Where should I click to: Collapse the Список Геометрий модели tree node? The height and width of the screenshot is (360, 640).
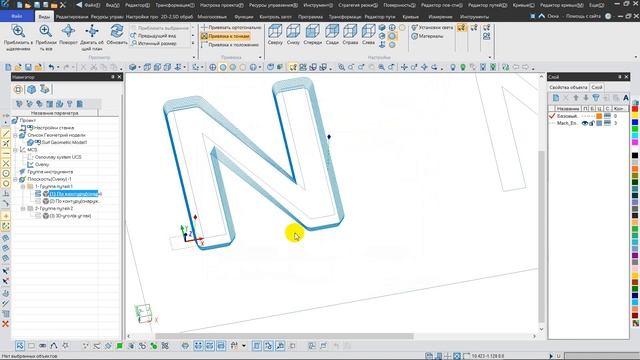pos(16,135)
